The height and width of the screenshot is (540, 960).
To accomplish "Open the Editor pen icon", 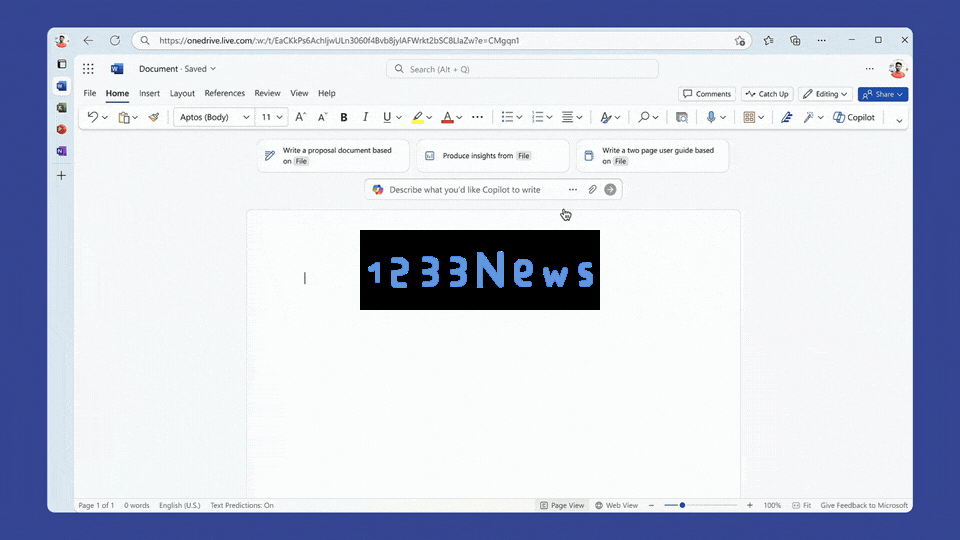I will point(787,117).
